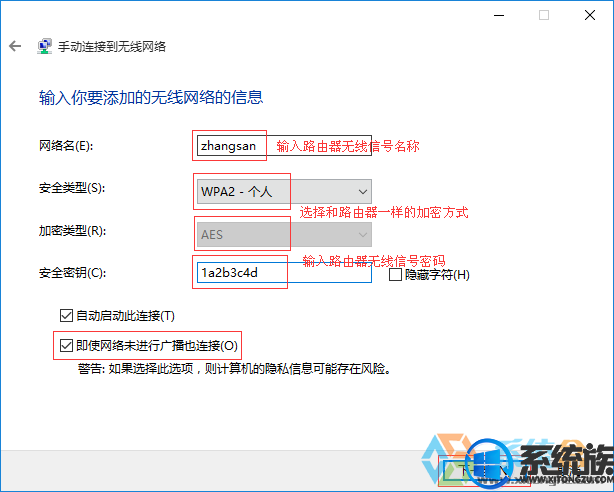
Task: Minimize the wireless setup window
Action: (498, 15)
